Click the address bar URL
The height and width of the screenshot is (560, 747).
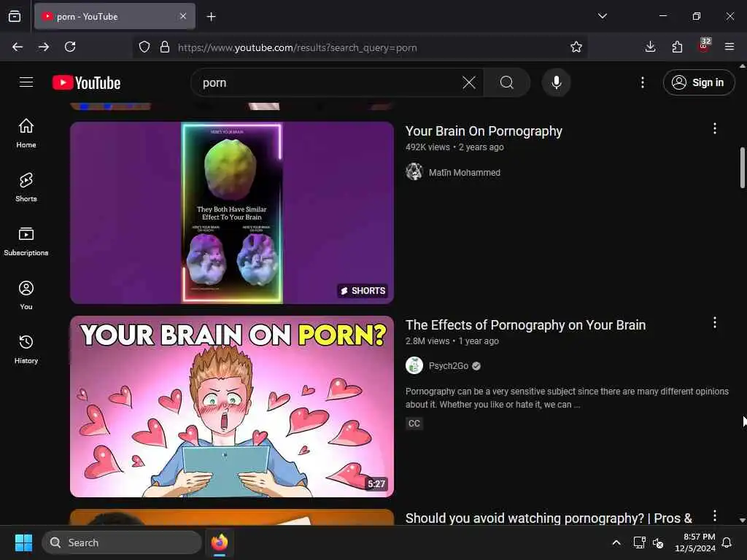[297, 47]
